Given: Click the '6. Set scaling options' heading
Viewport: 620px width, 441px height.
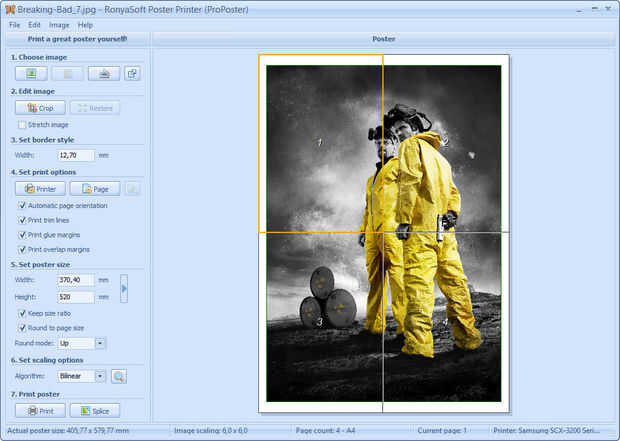Looking at the screenshot, I should 47,360.
